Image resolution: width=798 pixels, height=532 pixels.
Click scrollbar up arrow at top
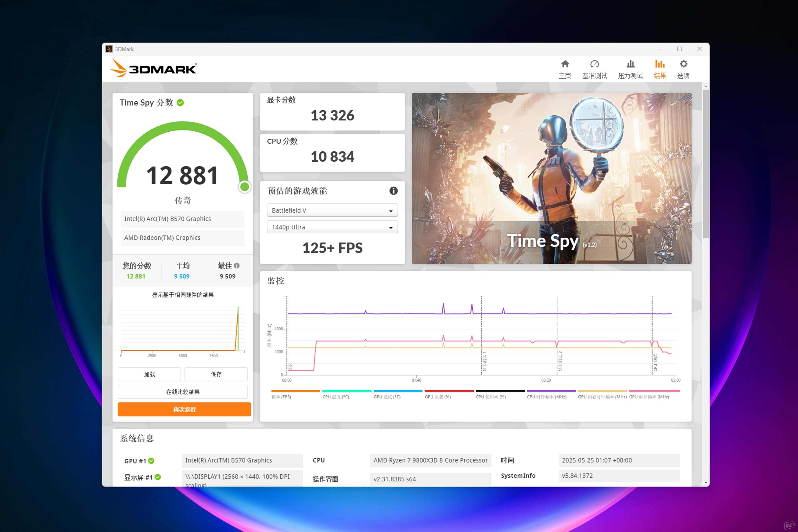click(706, 87)
